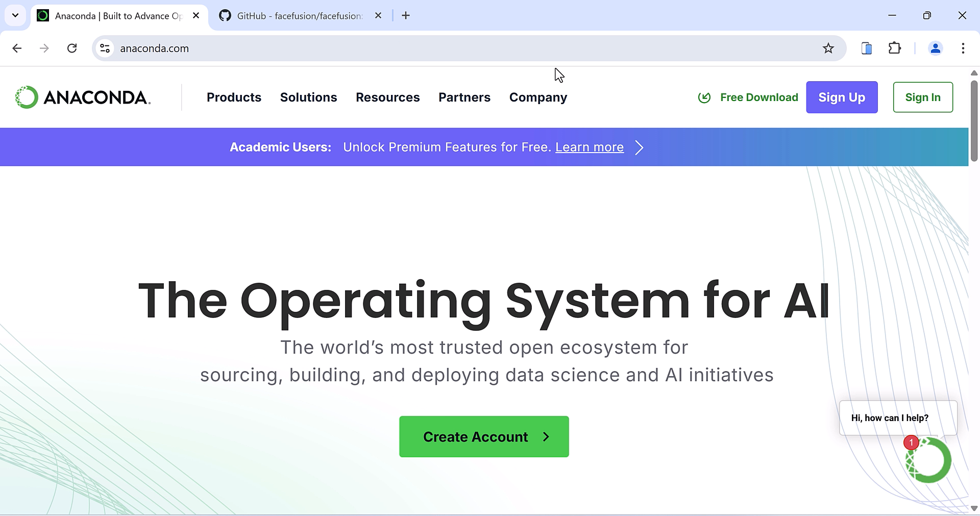Restore down the browser window
The image size is (980, 516).
click(x=927, y=15)
